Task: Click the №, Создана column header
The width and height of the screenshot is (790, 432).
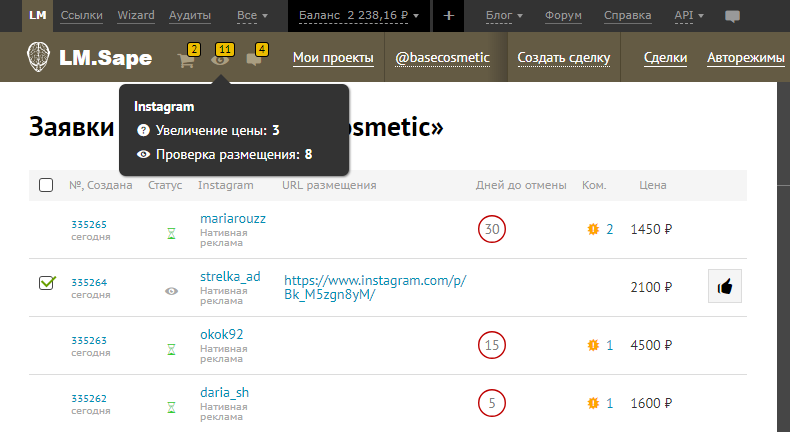Action: click(x=100, y=185)
